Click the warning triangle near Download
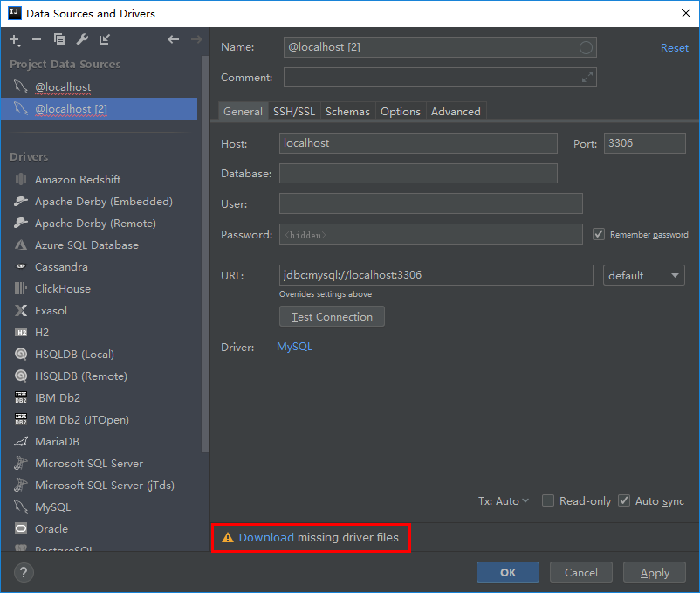700x593 pixels. click(230, 538)
